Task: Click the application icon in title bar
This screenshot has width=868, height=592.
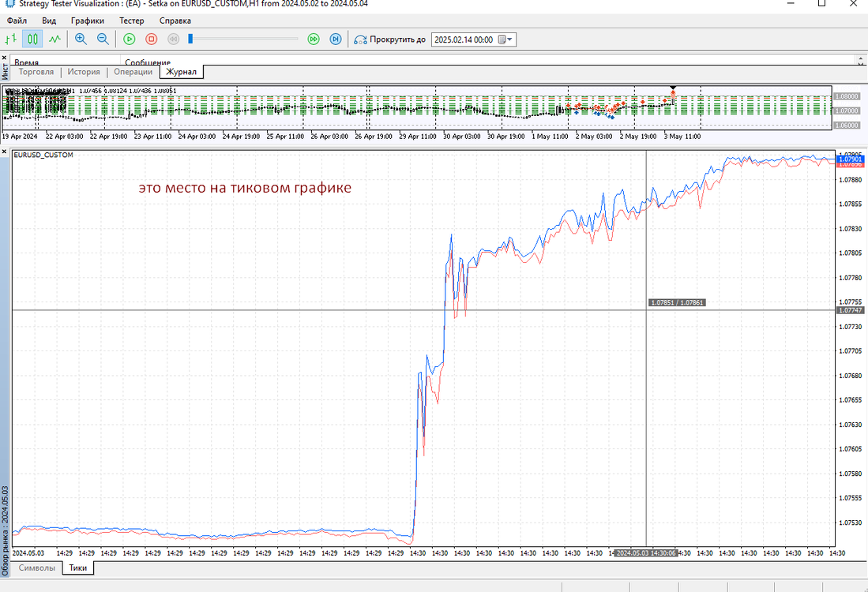Action: (x=10, y=3)
